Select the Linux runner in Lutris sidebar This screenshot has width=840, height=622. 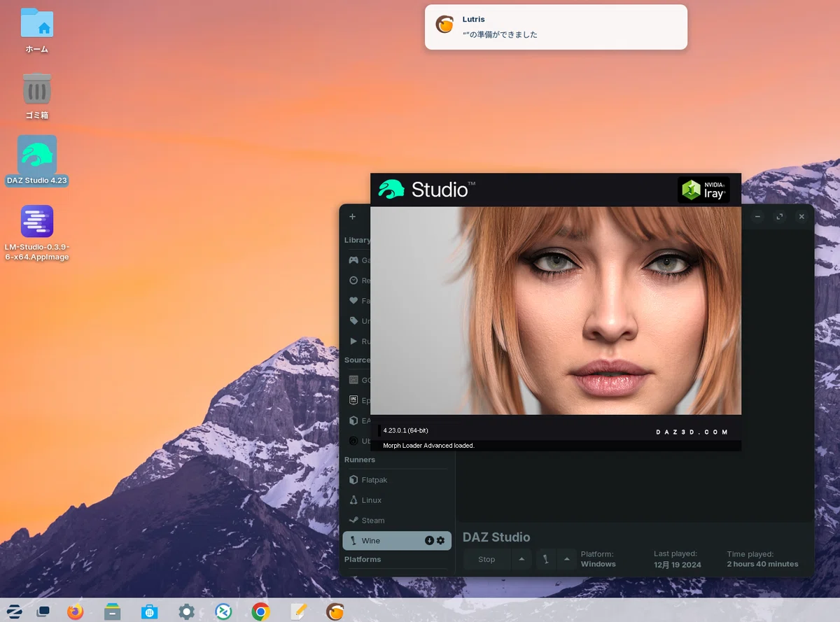point(397,500)
